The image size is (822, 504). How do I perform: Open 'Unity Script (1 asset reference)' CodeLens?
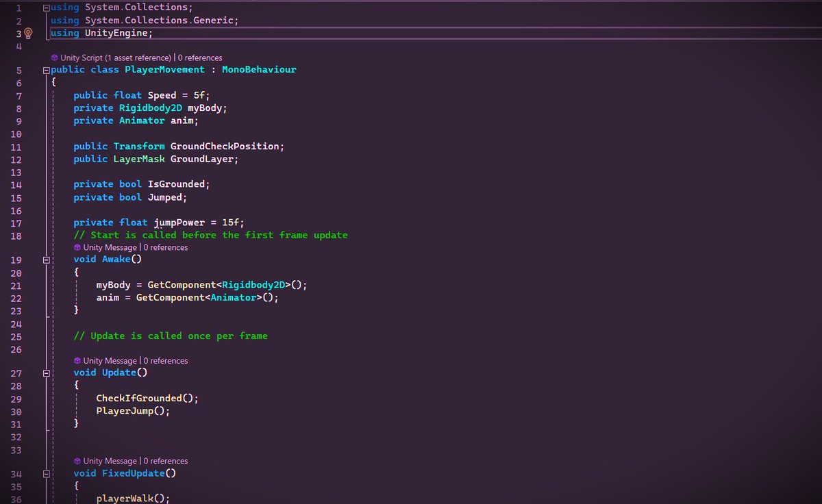pyautogui.click(x=116, y=58)
